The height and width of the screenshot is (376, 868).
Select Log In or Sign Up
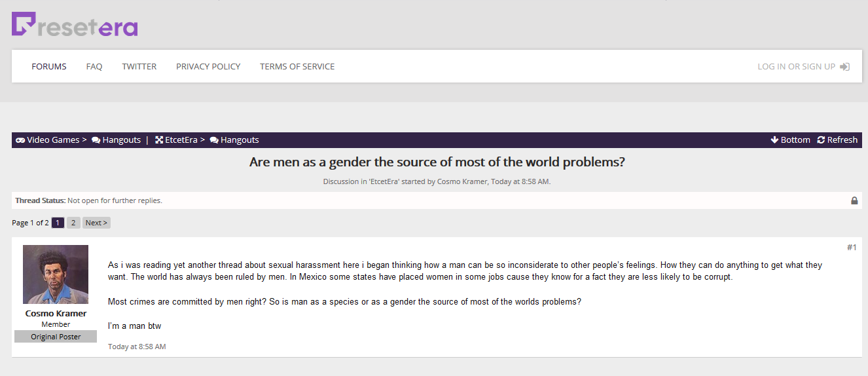point(796,66)
